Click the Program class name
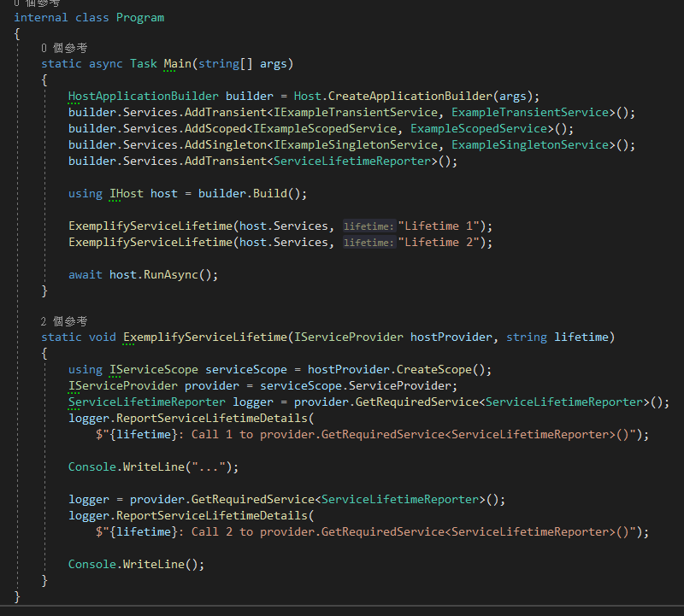This screenshot has width=684, height=616. click(140, 18)
